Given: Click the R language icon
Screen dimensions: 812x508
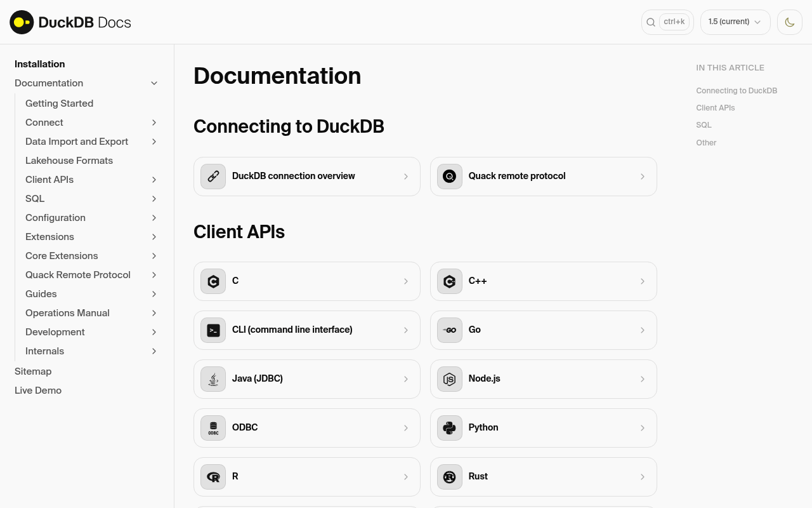Looking at the screenshot, I should click(213, 477).
